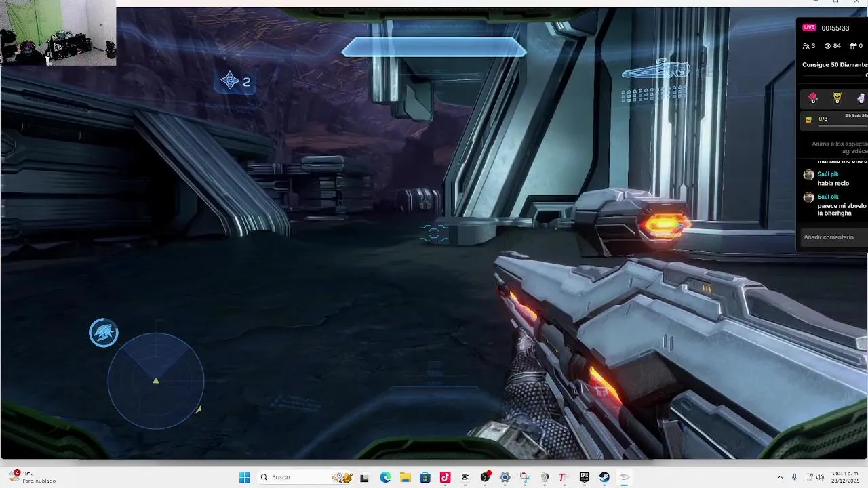This screenshot has width=868, height=488.
Task: Open followers icon showing 3
Action: coord(808,46)
